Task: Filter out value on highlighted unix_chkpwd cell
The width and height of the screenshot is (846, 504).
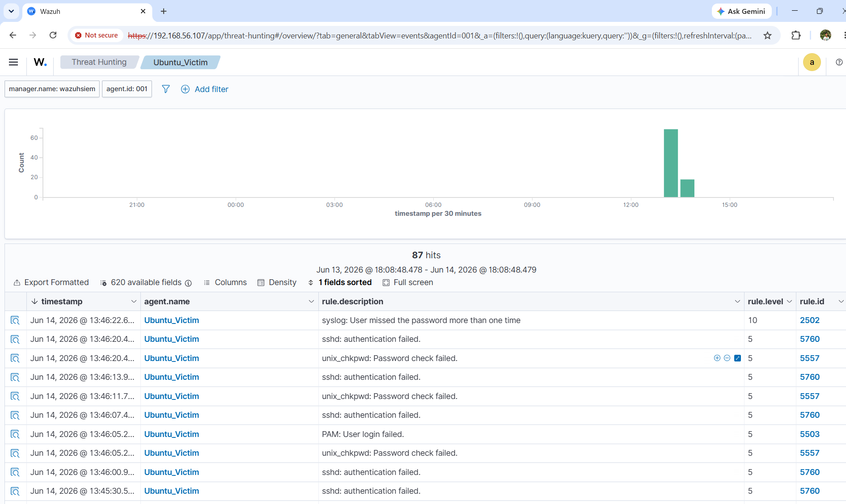Action: click(727, 358)
